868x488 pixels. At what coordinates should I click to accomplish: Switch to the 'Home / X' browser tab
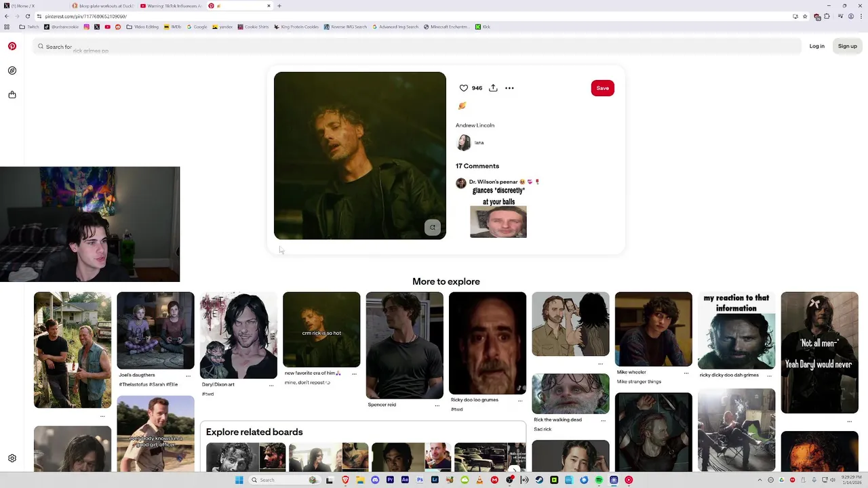[x=34, y=6]
